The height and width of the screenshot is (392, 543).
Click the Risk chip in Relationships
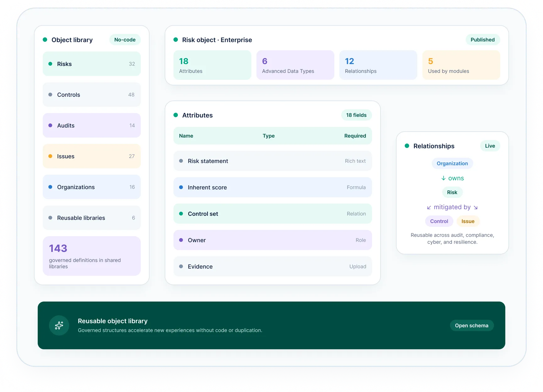[452, 192]
